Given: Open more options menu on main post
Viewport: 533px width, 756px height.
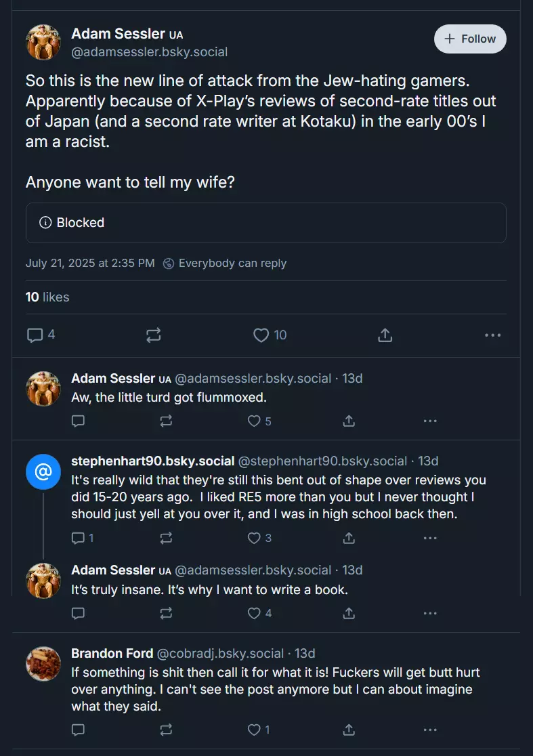Looking at the screenshot, I should (492, 335).
